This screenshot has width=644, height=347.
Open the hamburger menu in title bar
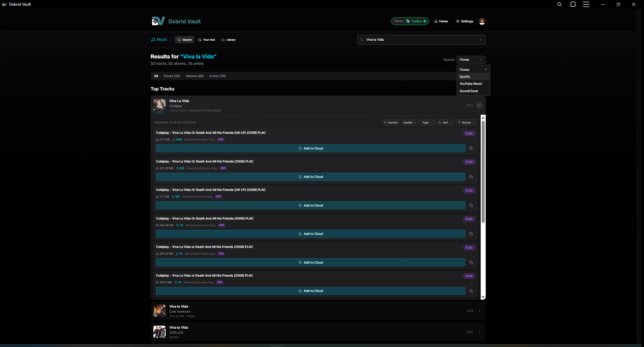(586, 4)
